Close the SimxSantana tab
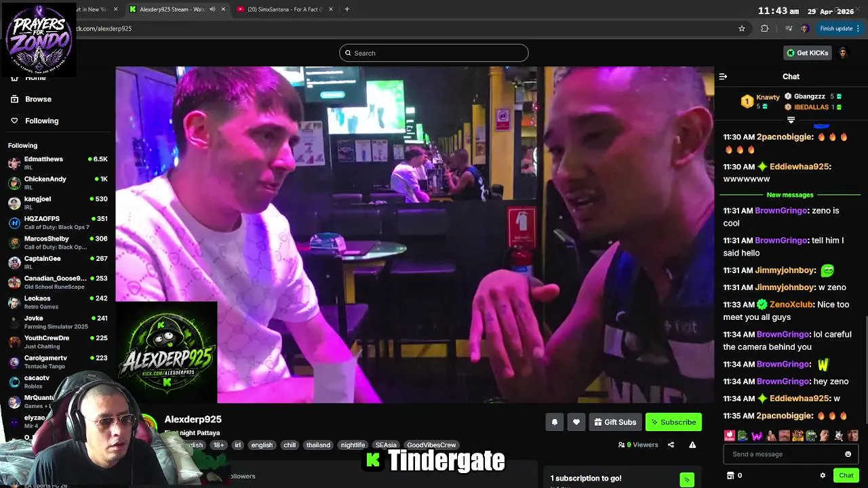Screen dimensions: 868x488 tap(331, 9)
